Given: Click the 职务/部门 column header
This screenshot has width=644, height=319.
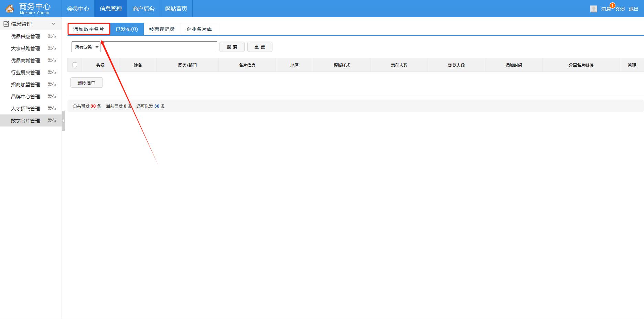Looking at the screenshot, I should (187, 65).
